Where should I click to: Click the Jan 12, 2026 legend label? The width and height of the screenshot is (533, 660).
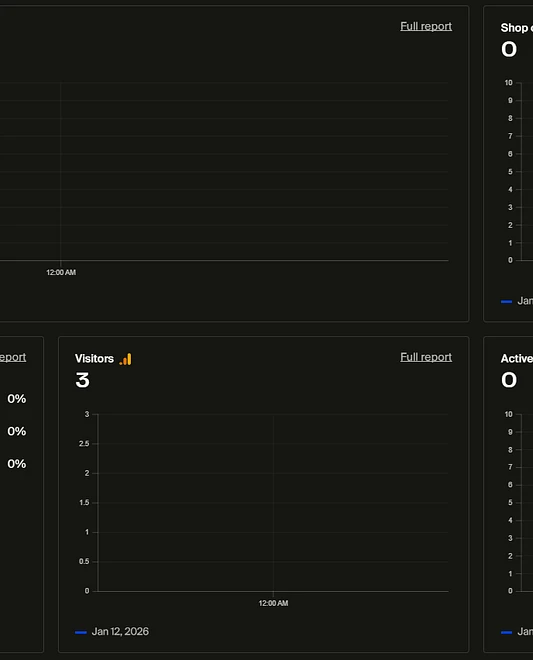120,631
